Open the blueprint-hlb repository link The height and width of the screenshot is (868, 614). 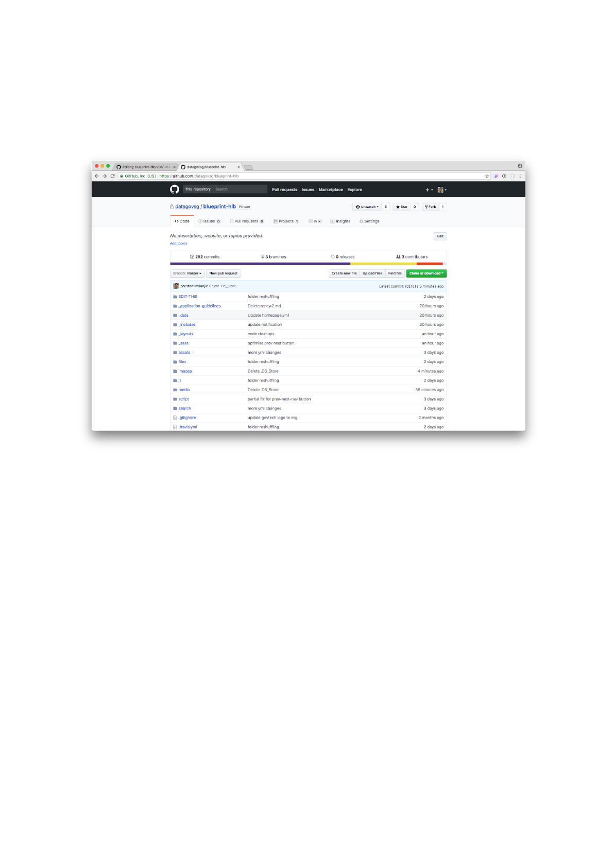(219, 206)
